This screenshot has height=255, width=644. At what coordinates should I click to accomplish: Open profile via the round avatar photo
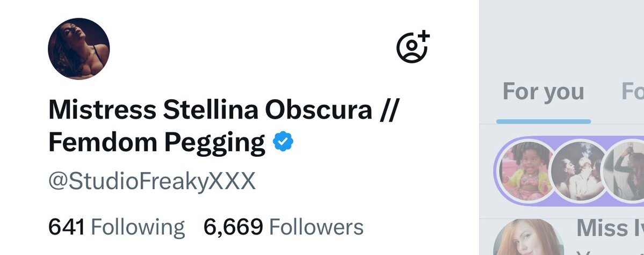coord(79,48)
